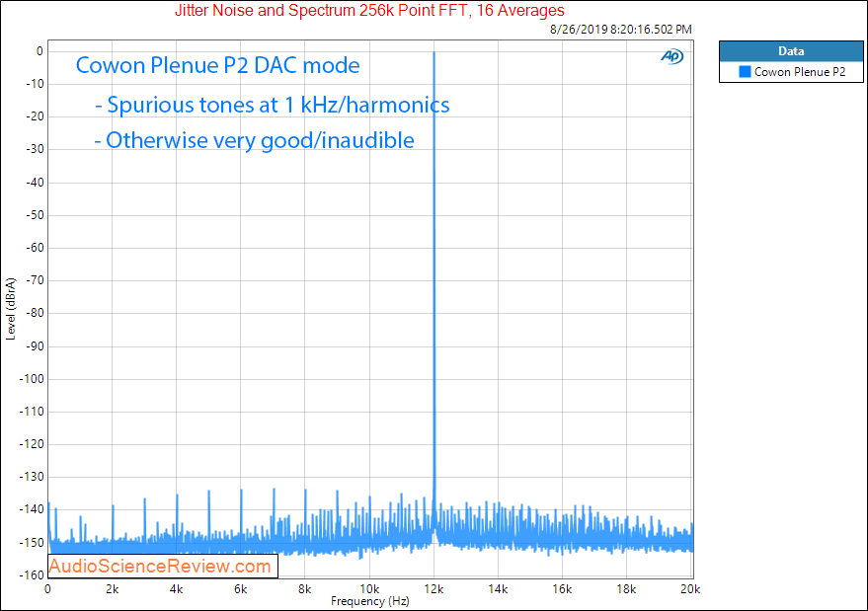Click the '-30' level axis tick label
Image resolution: width=868 pixels, height=611 pixels.
click(35, 149)
